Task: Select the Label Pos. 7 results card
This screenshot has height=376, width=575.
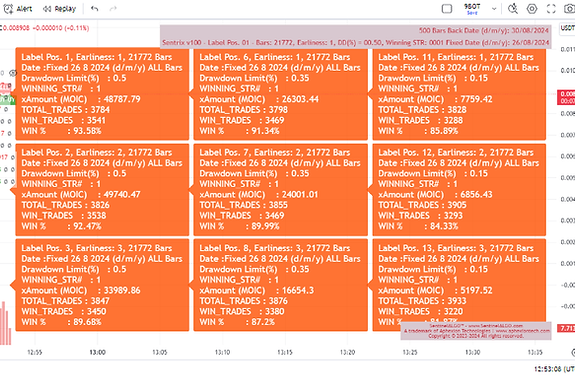Action: [281, 190]
